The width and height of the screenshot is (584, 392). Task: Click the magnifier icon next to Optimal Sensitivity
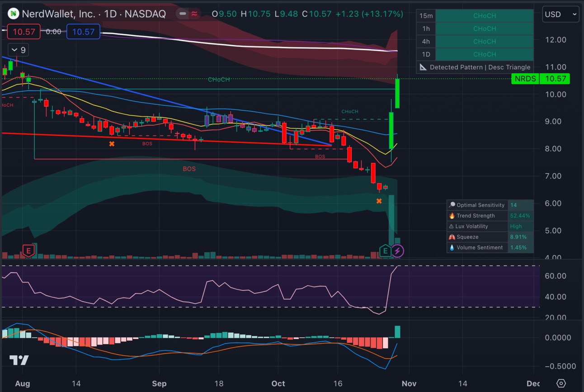(x=452, y=205)
